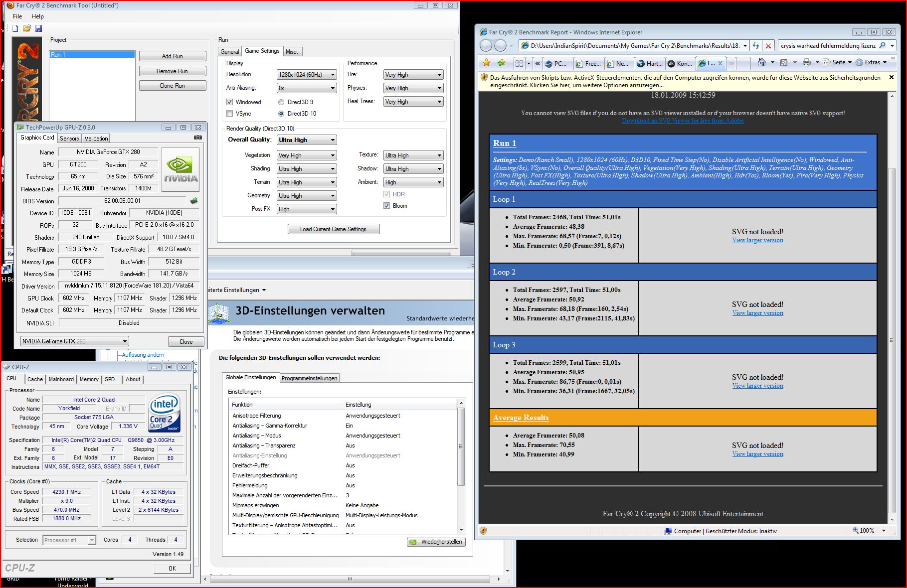Open the Anti-Aliasing dropdown
Image resolution: width=907 pixels, height=588 pixels.
pos(307,88)
